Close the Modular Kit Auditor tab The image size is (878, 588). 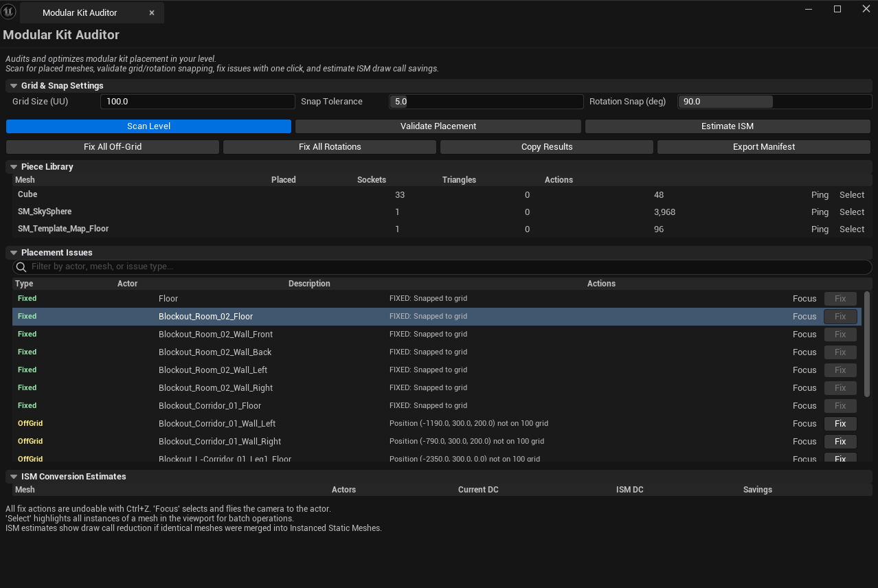point(152,13)
